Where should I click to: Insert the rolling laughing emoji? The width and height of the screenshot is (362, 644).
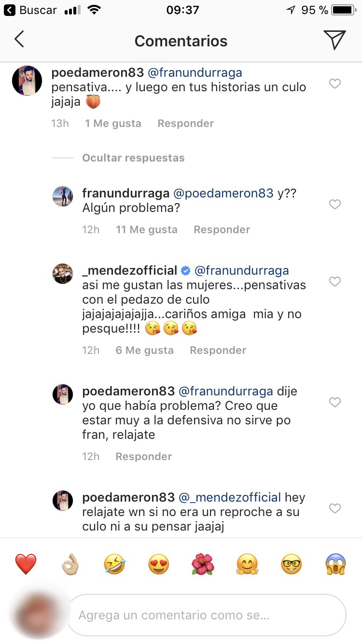114,564
